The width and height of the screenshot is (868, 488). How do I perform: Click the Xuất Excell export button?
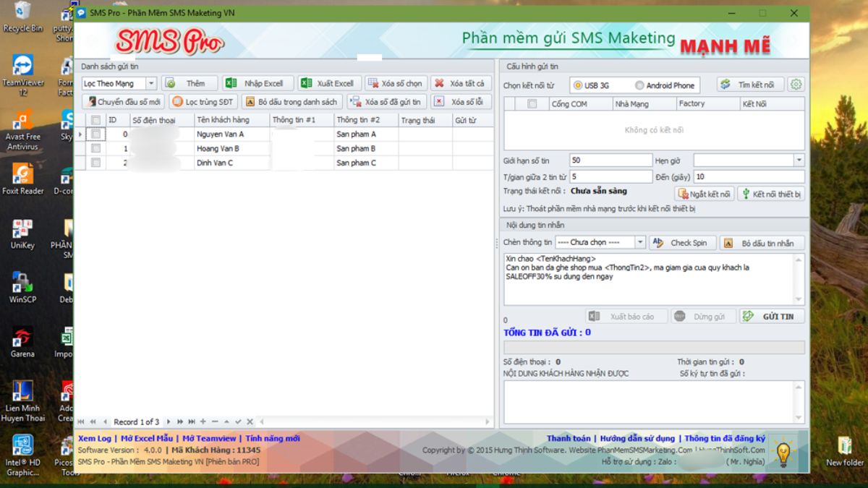328,83
